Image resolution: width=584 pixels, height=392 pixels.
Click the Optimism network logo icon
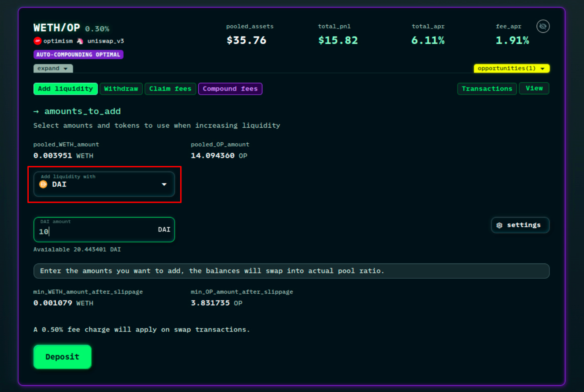38,41
